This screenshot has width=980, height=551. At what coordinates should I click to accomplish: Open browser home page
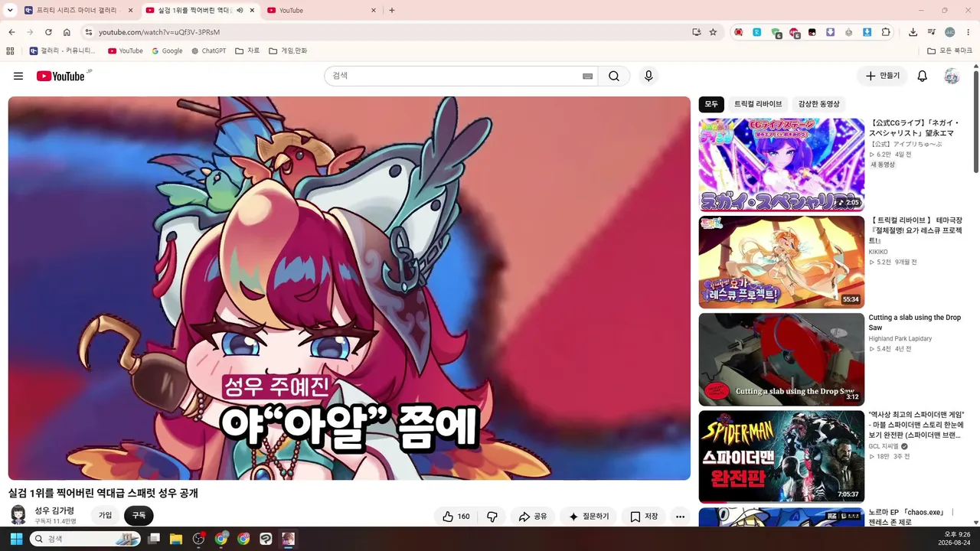point(67,32)
